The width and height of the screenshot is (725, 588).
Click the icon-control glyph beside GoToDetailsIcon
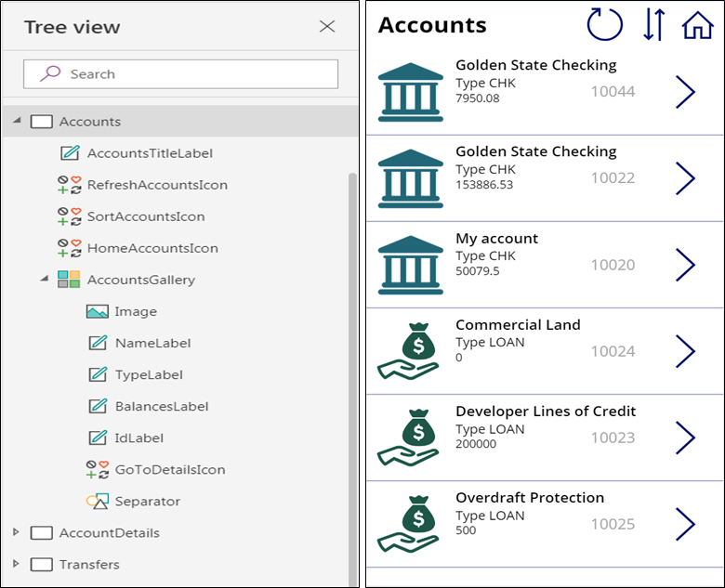[98, 469]
